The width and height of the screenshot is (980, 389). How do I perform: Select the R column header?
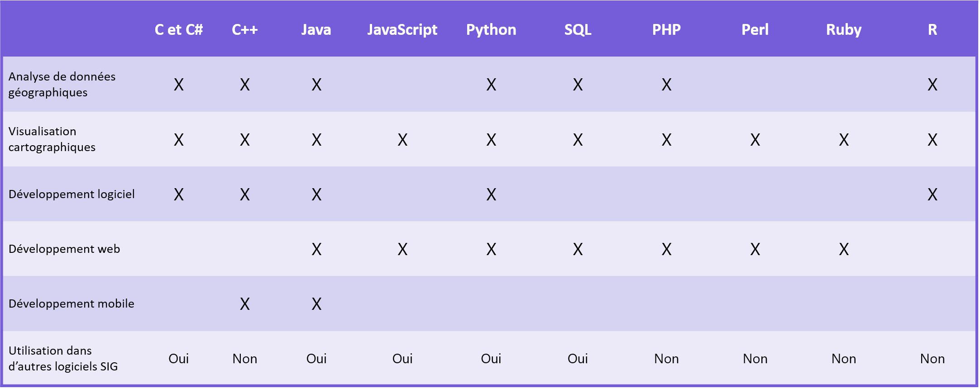click(932, 30)
